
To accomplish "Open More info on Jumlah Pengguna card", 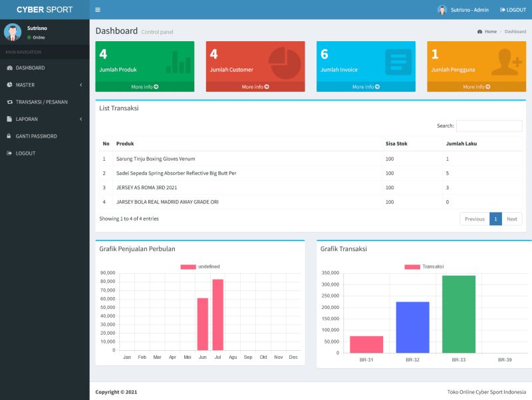I will point(477,87).
